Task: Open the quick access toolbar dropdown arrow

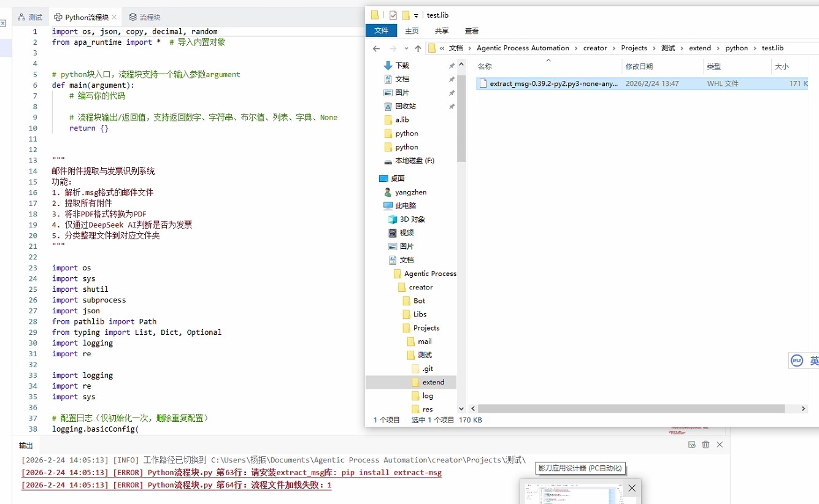Action: (x=416, y=15)
